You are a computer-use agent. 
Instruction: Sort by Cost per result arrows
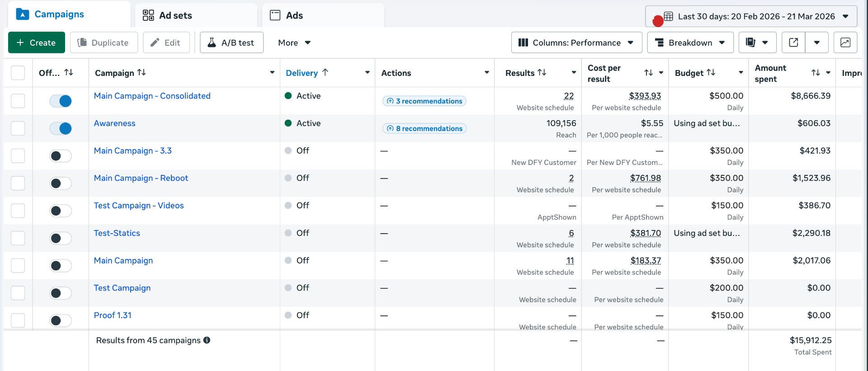pyautogui.click(x=649, y=73)
